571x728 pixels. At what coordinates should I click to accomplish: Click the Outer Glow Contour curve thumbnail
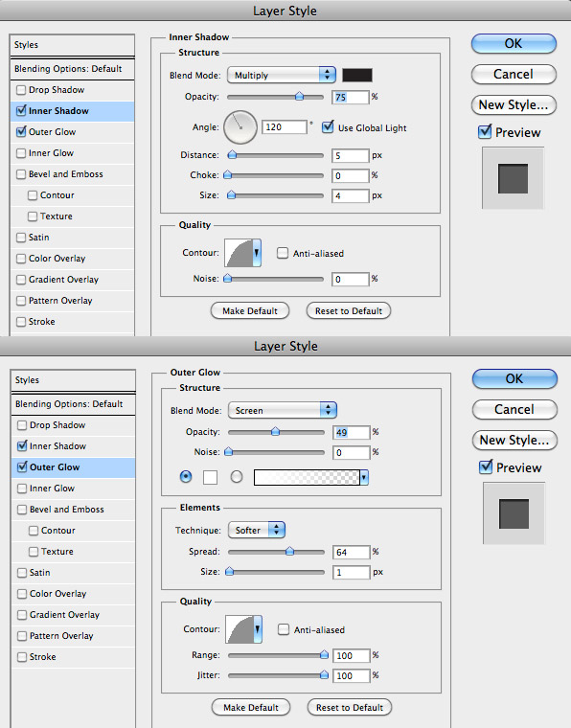coord(240,629)
